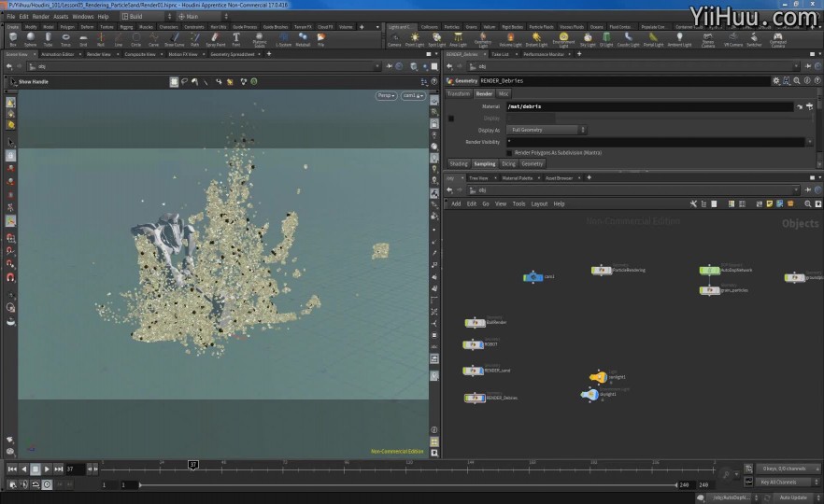The width and height of the screenshot is (824, 504).
Task: Activate the Draw Curve tool
Action: 175,39
